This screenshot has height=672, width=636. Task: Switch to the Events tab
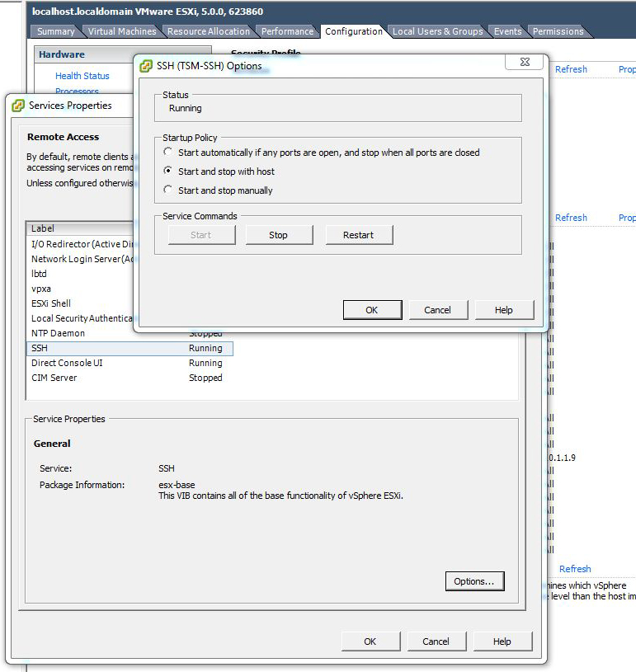(x=508, y=31)
